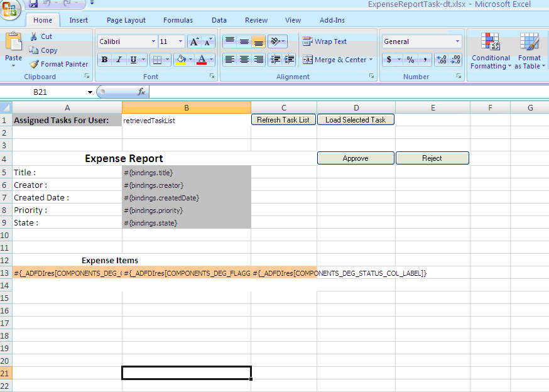The width and height of the screenshot is (549, 392).
Task: Center text horizontally
Action: click(244, 60)
